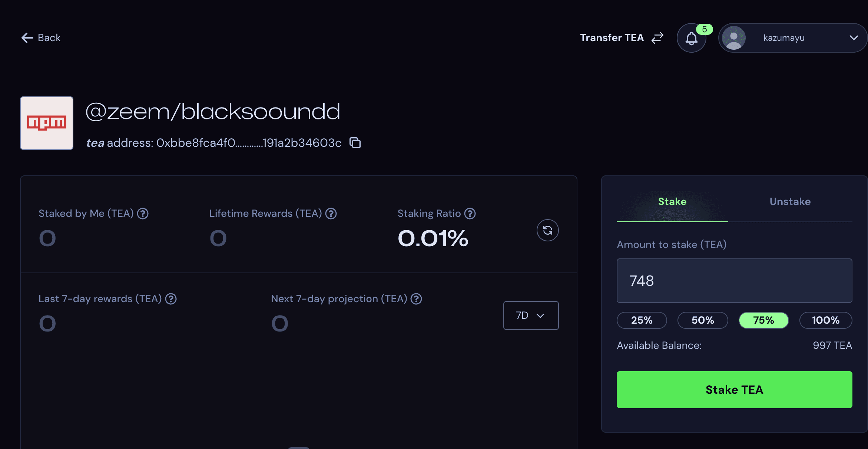Deselect the highlighted 75% option
Viewport: 868px width, 449px height.
(x=763, y=320)
